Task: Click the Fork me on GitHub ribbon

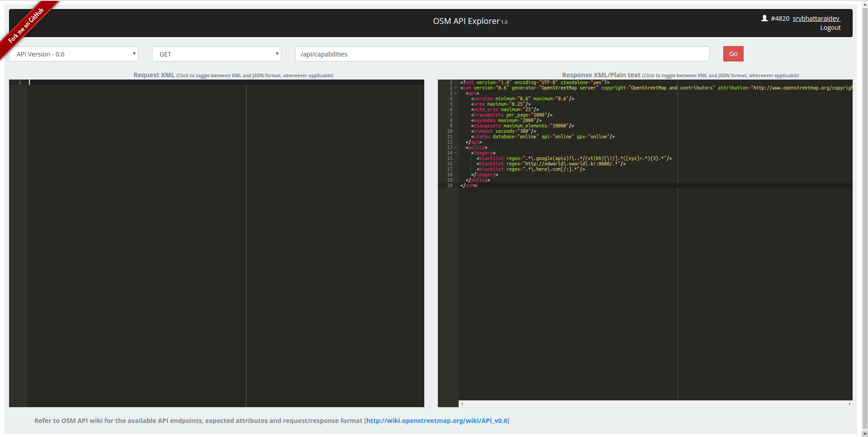Action: pos(26,25)
